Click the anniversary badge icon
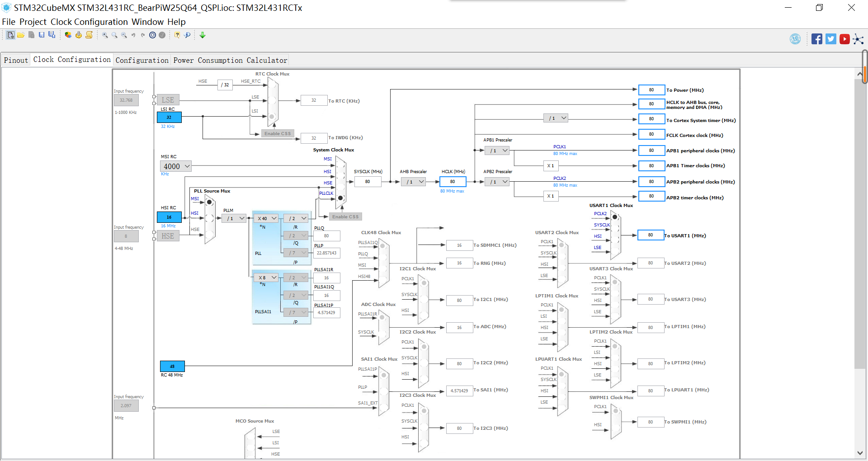The image size is (868, 461). (x=795, y=39)
